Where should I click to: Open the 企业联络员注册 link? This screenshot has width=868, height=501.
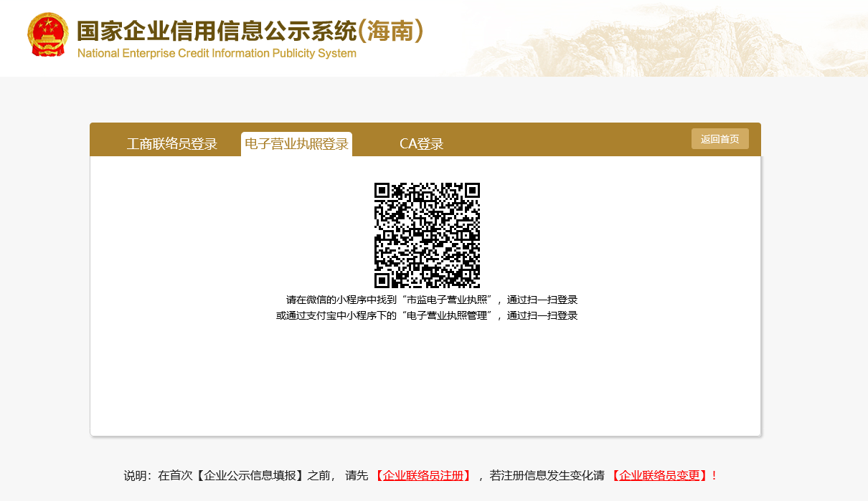point(422,475)
